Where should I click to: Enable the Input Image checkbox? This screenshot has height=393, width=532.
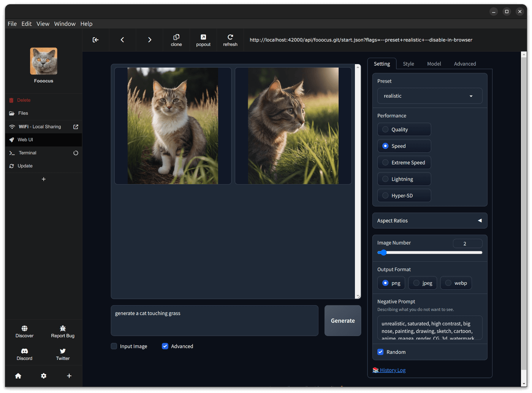(x=114, y=346)
